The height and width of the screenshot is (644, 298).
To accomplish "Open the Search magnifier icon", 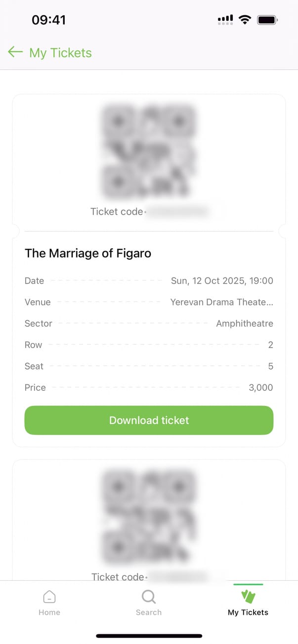I will point(149,597).
